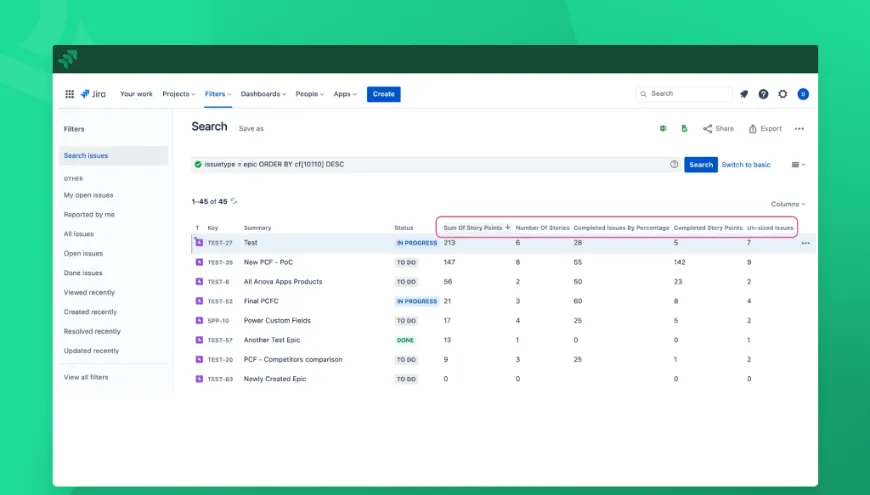Open row actions menu for Test epic
The width and height of the screenshot is (870, 495).
805,243
